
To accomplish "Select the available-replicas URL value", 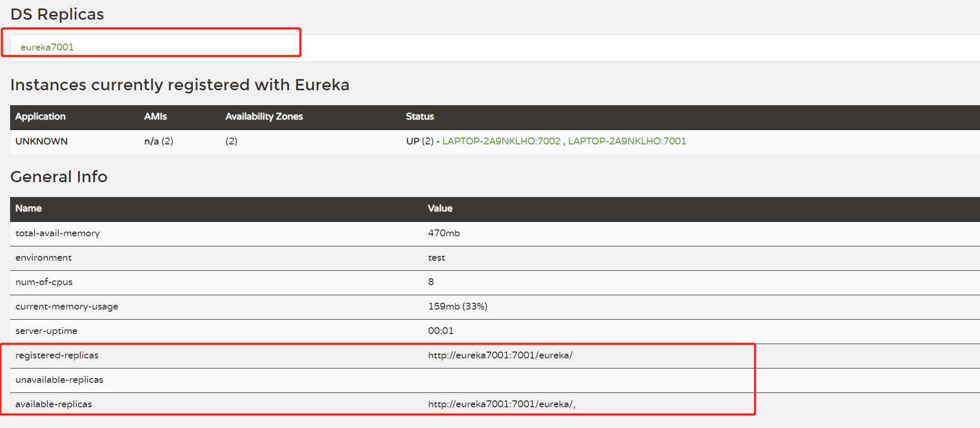I will click(502, 404).
